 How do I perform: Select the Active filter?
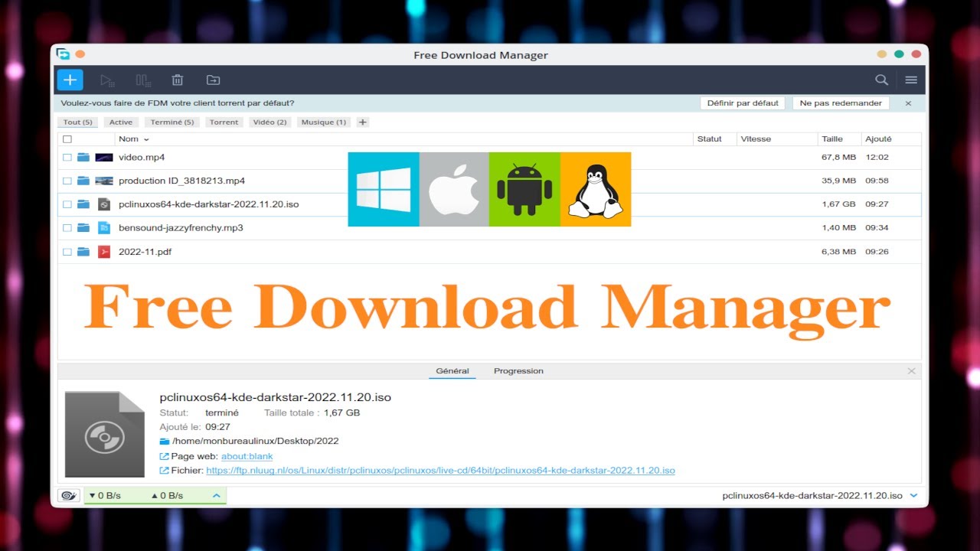point(121,122)
